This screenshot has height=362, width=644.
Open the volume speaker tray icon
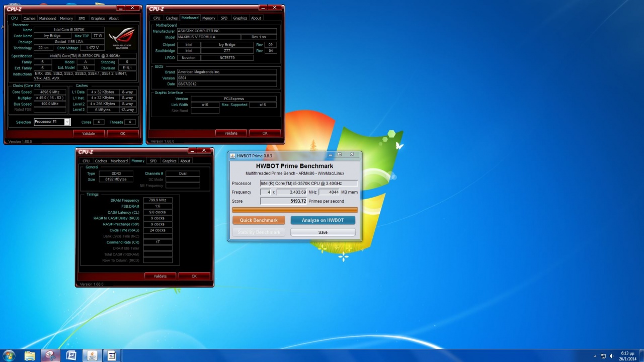click(612, 356)
